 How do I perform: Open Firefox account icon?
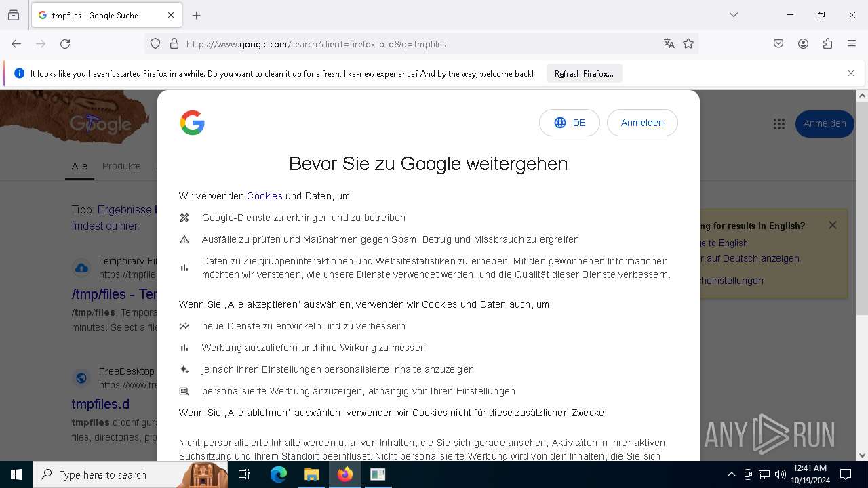click(803, 44)
